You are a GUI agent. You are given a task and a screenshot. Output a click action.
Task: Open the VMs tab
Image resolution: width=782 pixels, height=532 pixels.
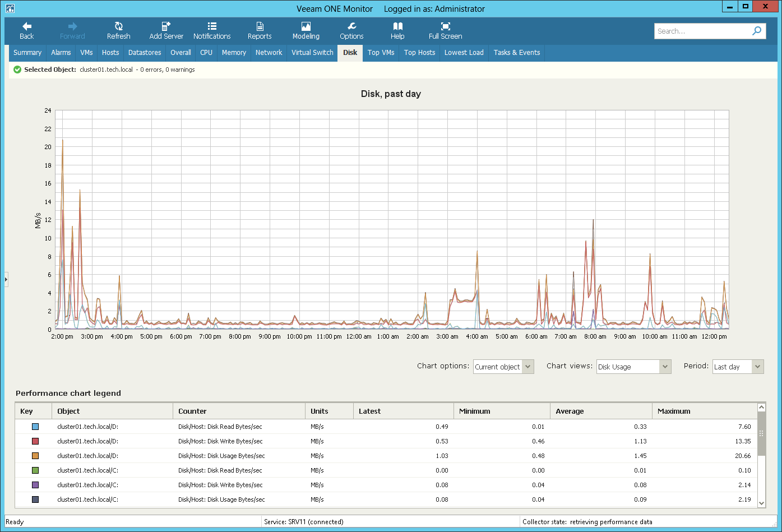(x=86, y=53)
